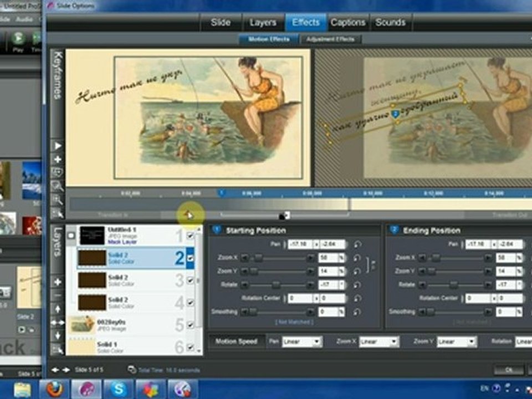
Task: Go to previous slide arrow at bottom
Action: (55, 370)
